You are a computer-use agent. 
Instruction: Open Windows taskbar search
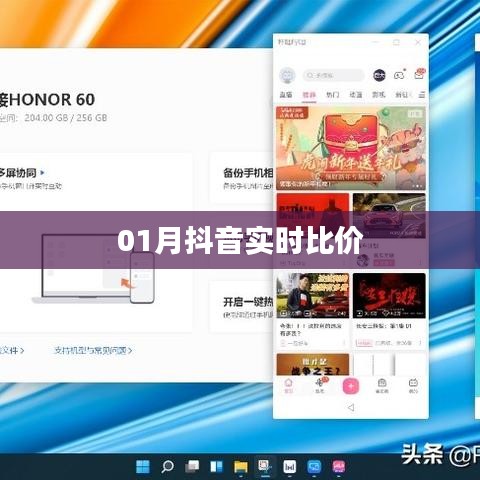167,467
